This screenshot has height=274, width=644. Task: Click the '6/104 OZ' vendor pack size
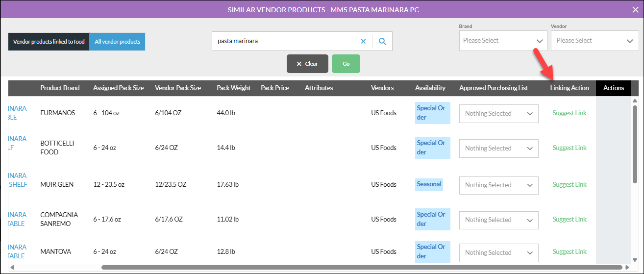point(169,113)
